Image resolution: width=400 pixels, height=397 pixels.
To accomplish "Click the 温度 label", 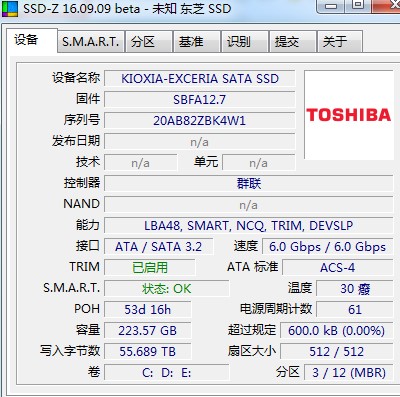I will click(300, 288).
